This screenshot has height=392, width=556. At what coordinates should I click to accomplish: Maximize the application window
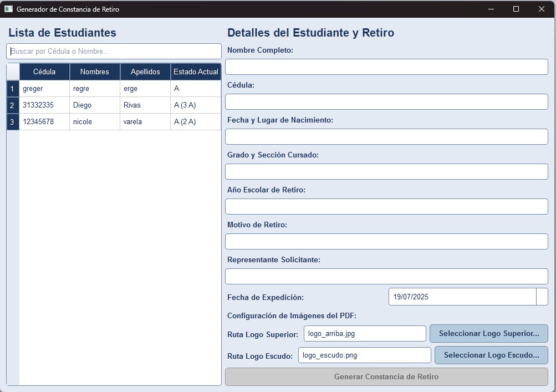pyautogui.click(x=516, y=9)
